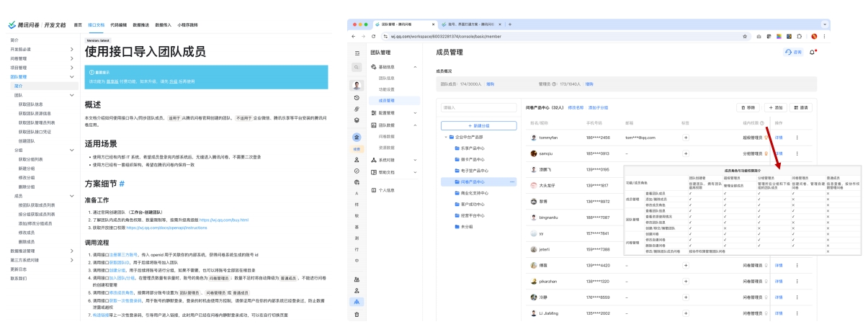Click the 添加 button above the member table
This screenshot has width=868, height=332.
[x=776, y=107]
